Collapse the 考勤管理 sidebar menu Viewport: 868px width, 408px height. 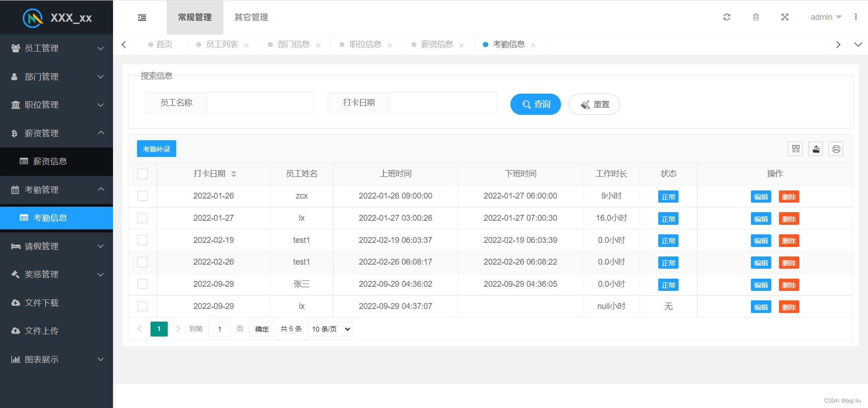click(x=57, y=190)
